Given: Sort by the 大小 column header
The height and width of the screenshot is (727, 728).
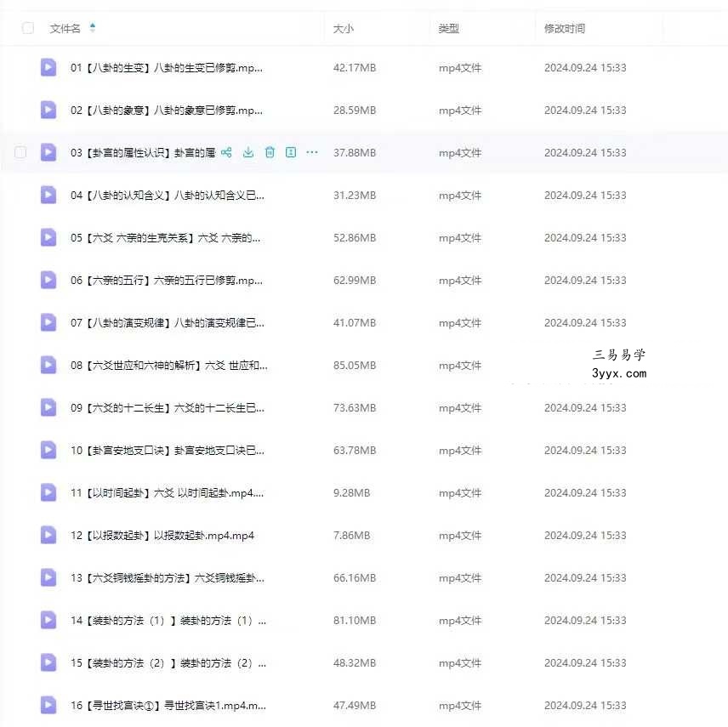Looking at the screenshot, I should 344,29.
